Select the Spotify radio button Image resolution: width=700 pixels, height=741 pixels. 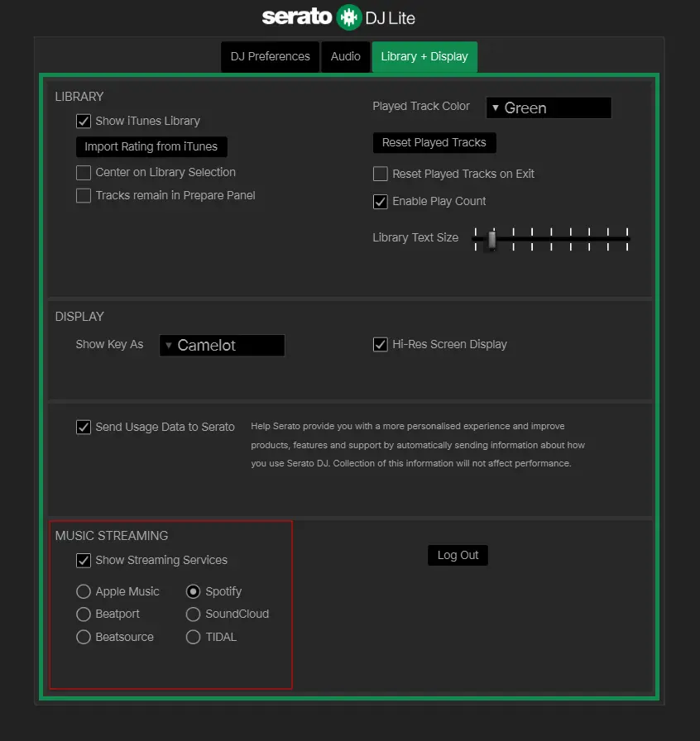coord(193,591)
